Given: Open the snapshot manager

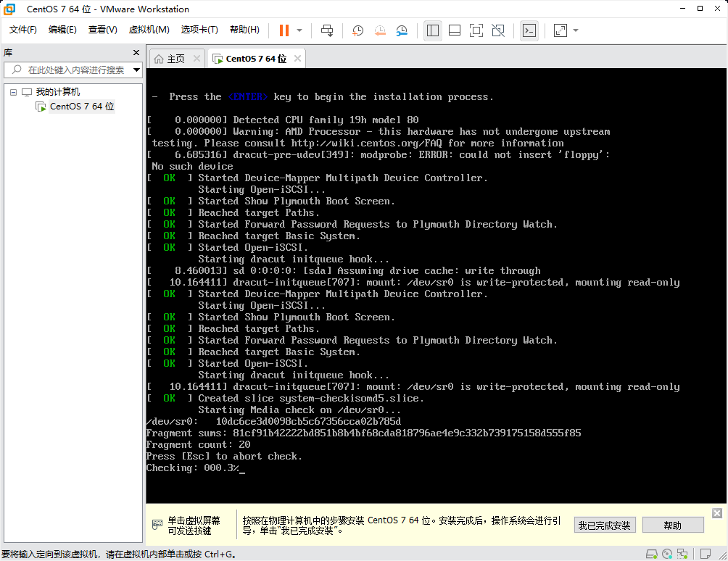Looking at the screenshot, I should tap(402, 30).
